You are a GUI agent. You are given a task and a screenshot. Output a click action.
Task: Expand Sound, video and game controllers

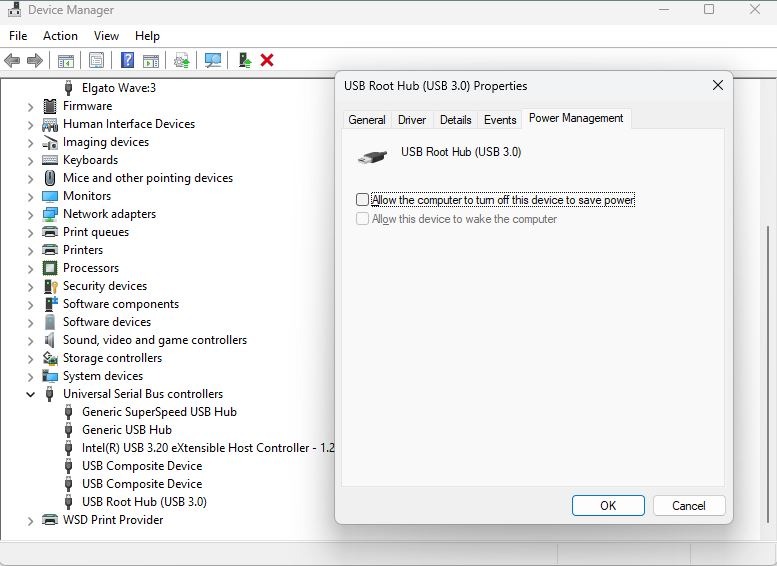[31, 340]
